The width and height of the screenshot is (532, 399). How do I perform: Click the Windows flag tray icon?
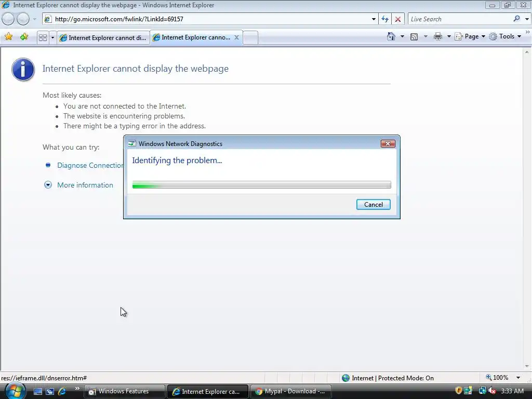[468, 391]
